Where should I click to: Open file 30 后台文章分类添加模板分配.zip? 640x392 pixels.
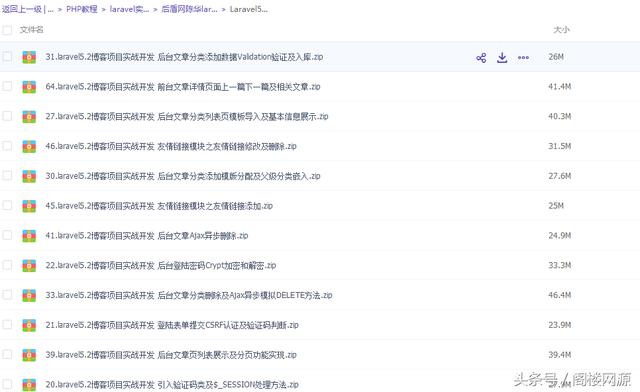pos(182,176)
